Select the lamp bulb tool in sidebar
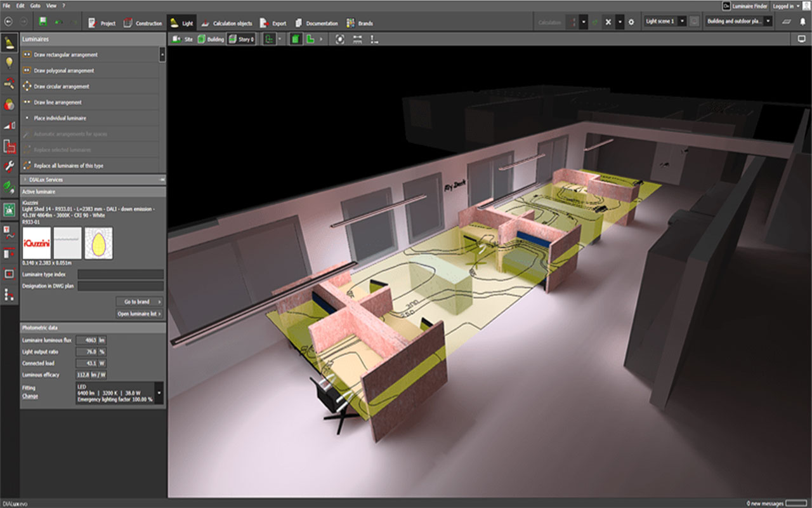Viewport: 812px width, 508px height. (10, 62)
